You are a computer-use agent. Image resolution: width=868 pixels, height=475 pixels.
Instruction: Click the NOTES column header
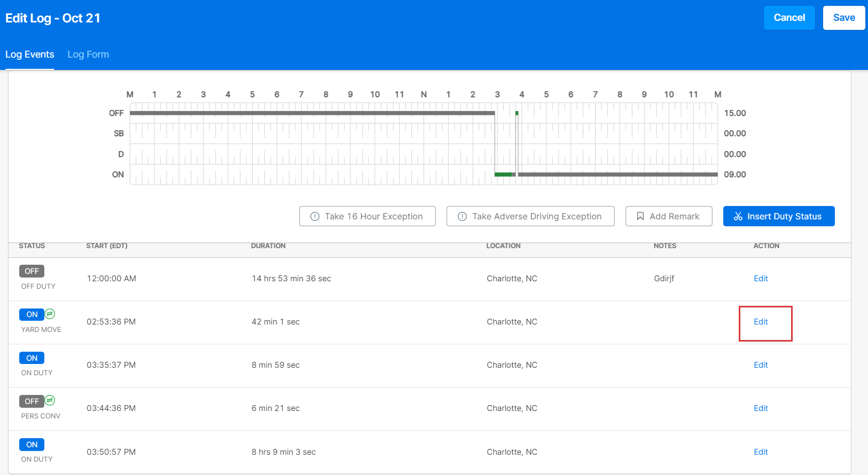tap(665, 246)
